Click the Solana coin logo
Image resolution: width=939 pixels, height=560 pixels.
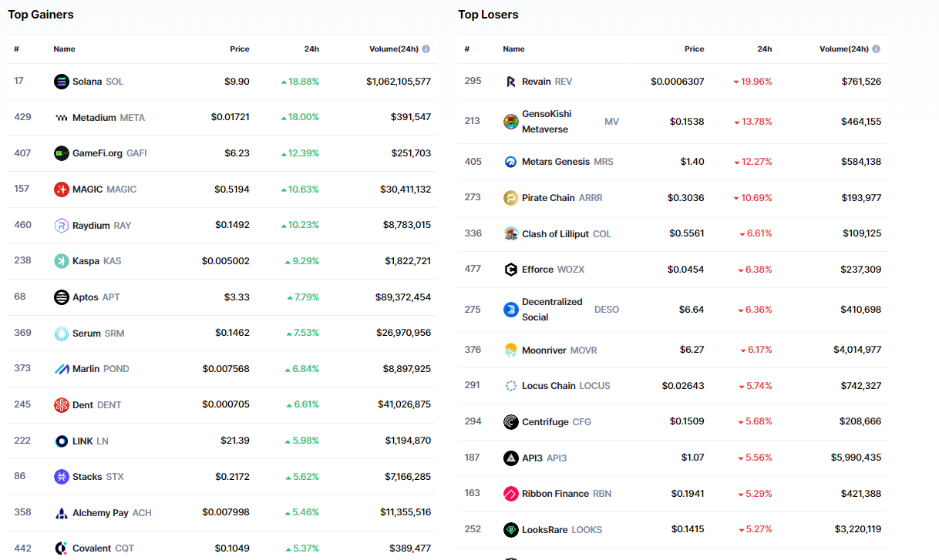point(62,82)
